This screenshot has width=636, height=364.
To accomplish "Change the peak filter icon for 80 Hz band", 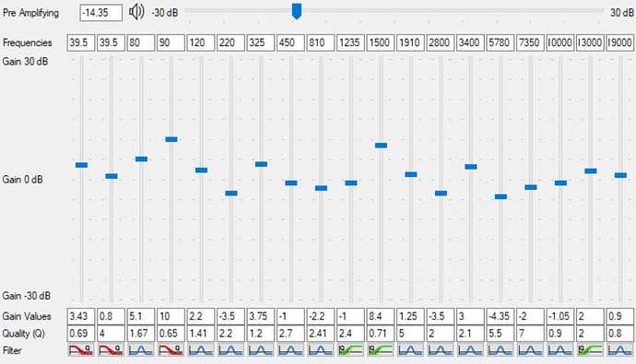I will coord(141,350).
